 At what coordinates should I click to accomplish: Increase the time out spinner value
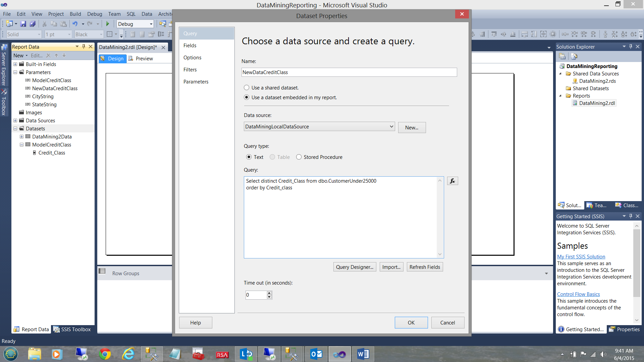pos(269,293)
